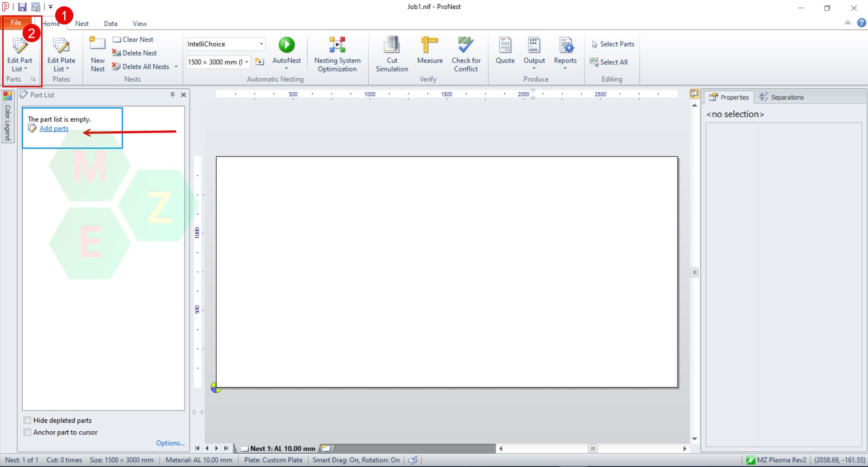Switch to the Separations tab
The height and width of the screenshot is (467, 868).
click(x=782, y=97)
